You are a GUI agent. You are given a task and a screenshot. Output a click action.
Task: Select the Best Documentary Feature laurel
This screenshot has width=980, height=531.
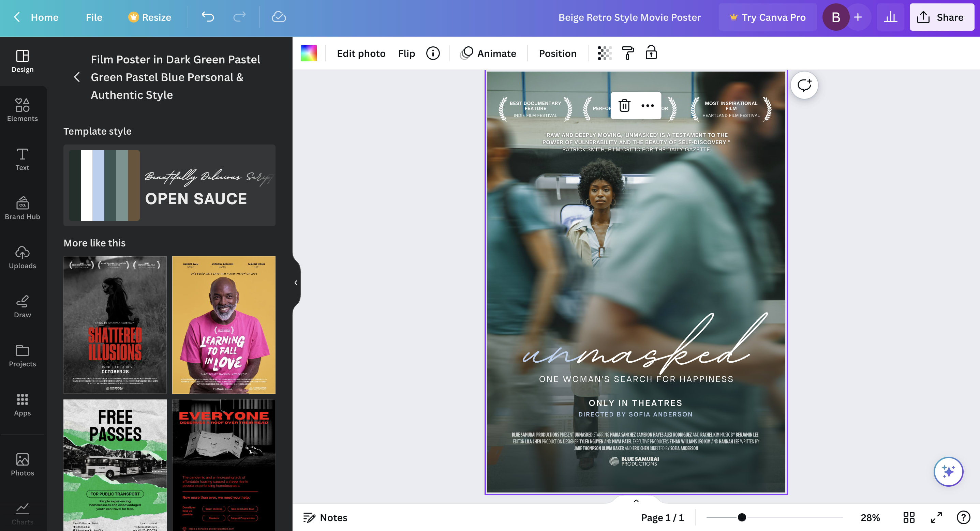535,109
